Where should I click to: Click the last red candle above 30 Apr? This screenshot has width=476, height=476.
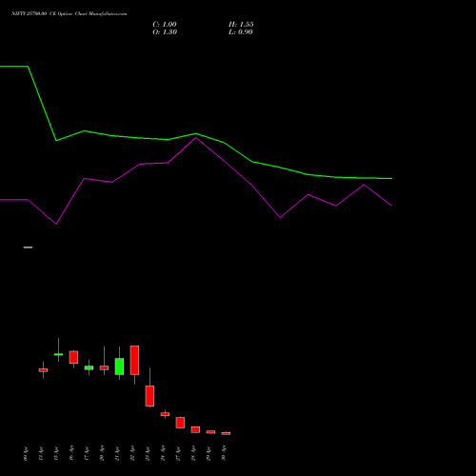(226, 433)
